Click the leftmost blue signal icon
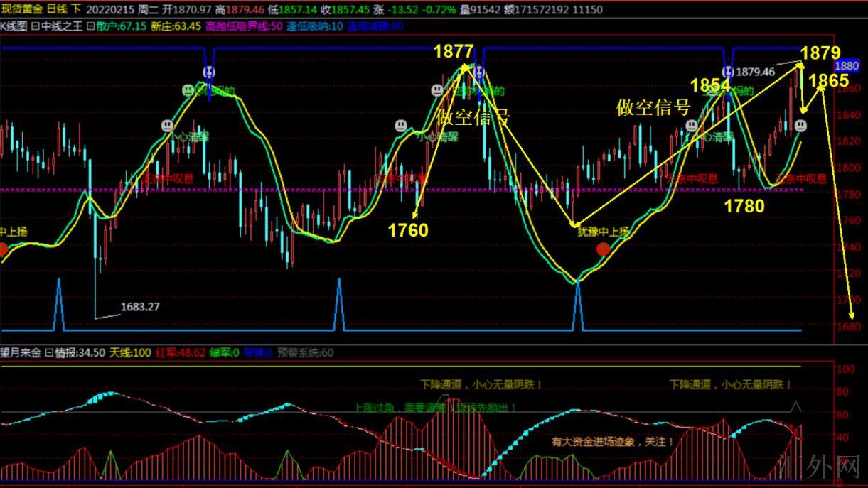The width and height of the screenshot is (868, 488). tap(209, 72)
